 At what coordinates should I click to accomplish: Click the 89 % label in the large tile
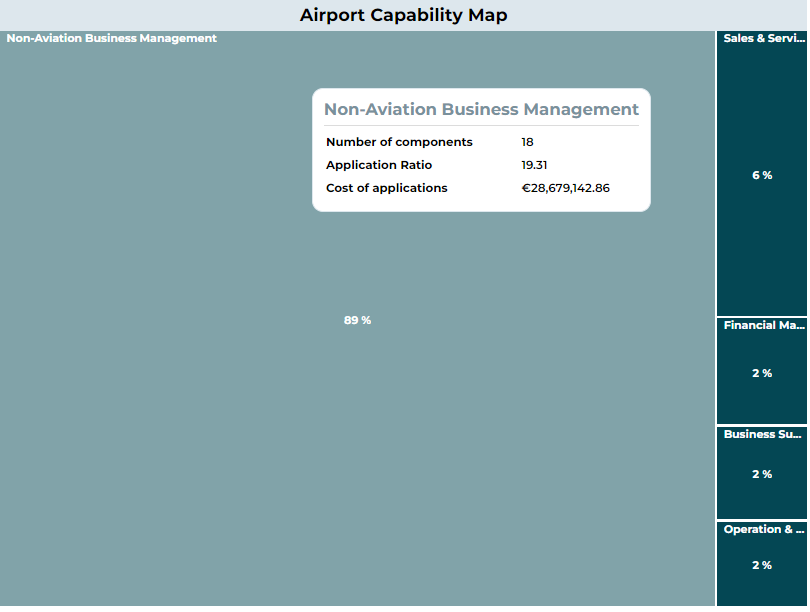(357, 321)
